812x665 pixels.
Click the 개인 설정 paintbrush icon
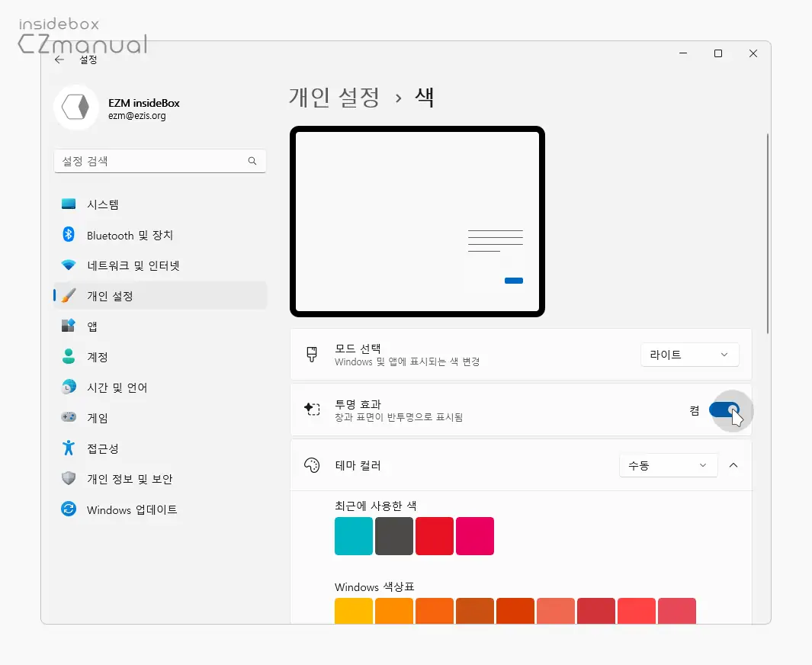coord(71,296)
